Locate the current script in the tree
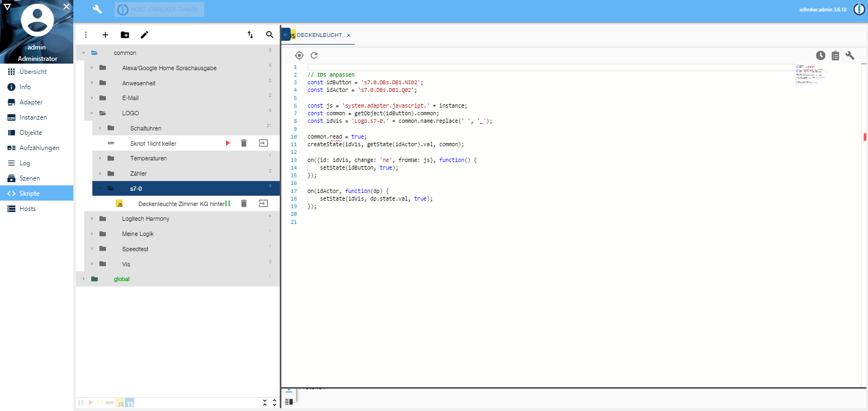Viewport: 868px width, 411px height. point(299,55)
